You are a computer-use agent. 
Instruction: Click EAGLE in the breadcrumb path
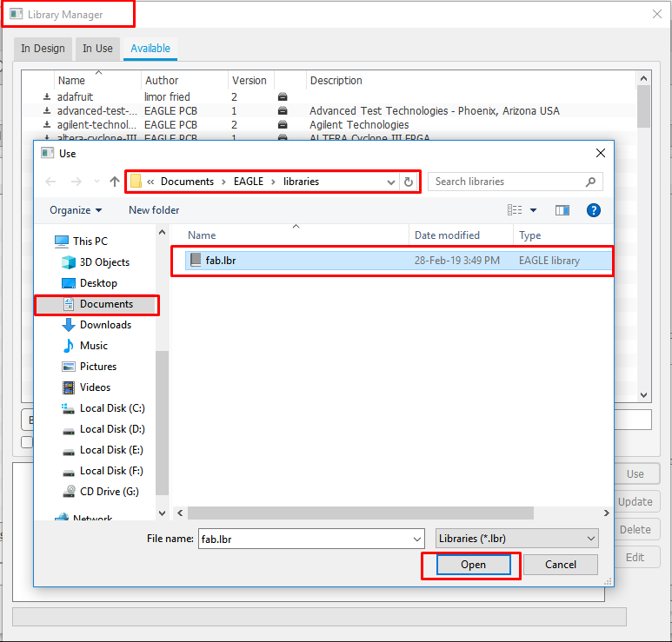[x=249, y=182]
